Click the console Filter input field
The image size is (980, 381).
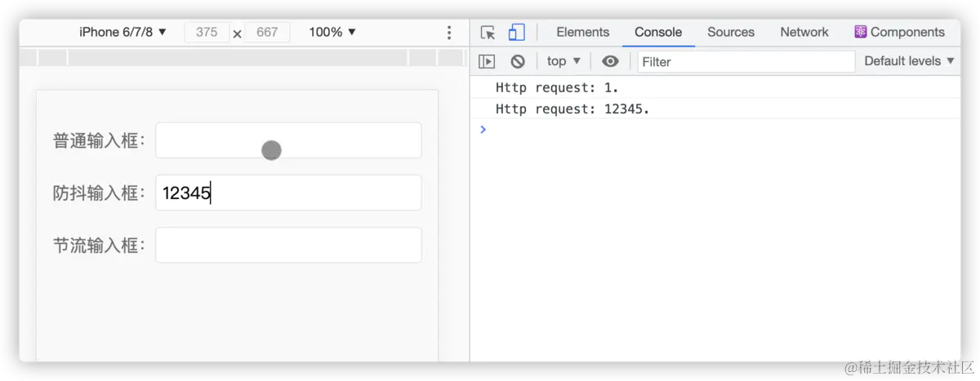click(x=746, y=61)
